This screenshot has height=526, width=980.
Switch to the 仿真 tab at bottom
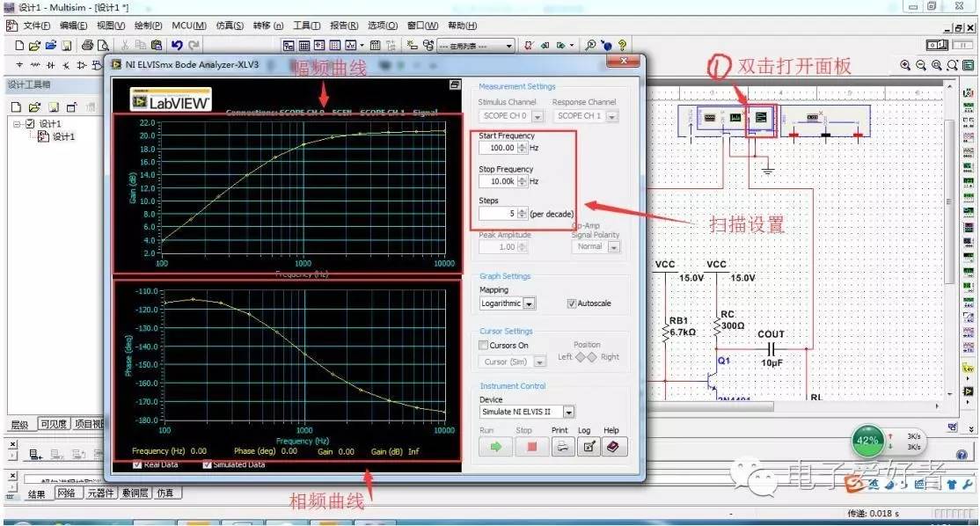165,493
